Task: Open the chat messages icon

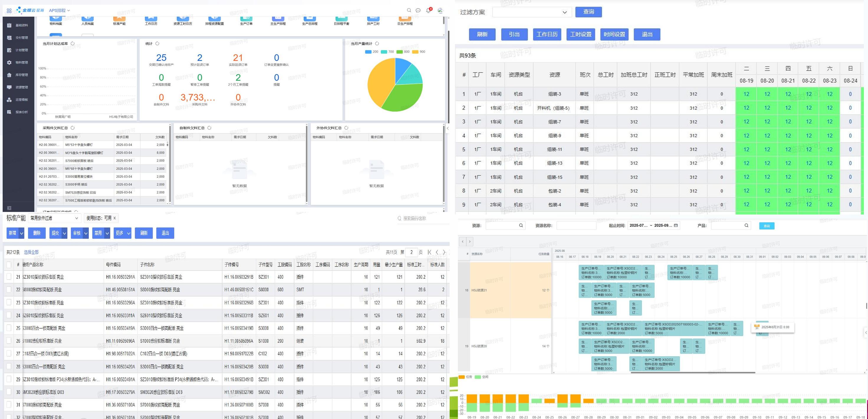Action: click(x=418, y=10)
